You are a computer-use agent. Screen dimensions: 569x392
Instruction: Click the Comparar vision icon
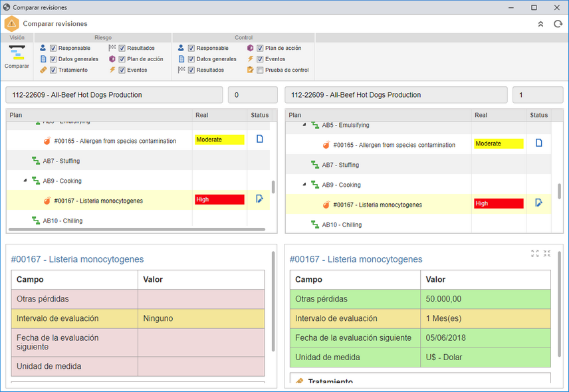pos(17,52)
